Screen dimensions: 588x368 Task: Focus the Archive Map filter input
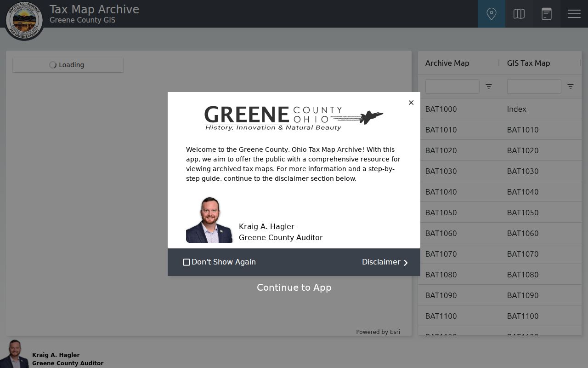click(x=452, y=86)
